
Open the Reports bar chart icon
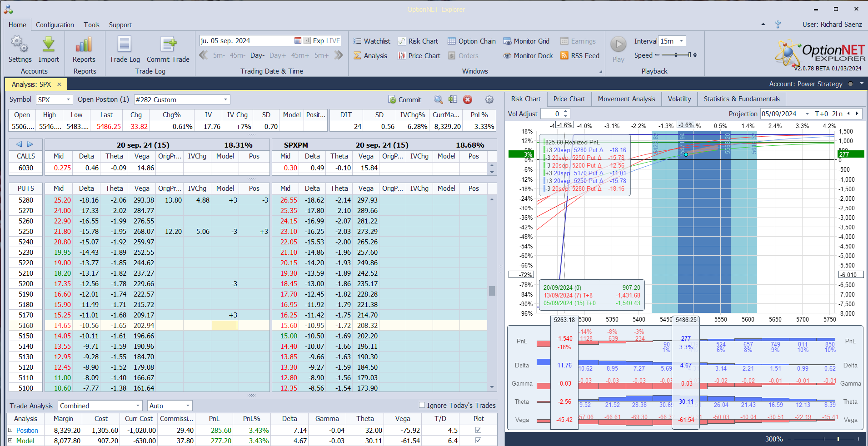pos(84,45)
